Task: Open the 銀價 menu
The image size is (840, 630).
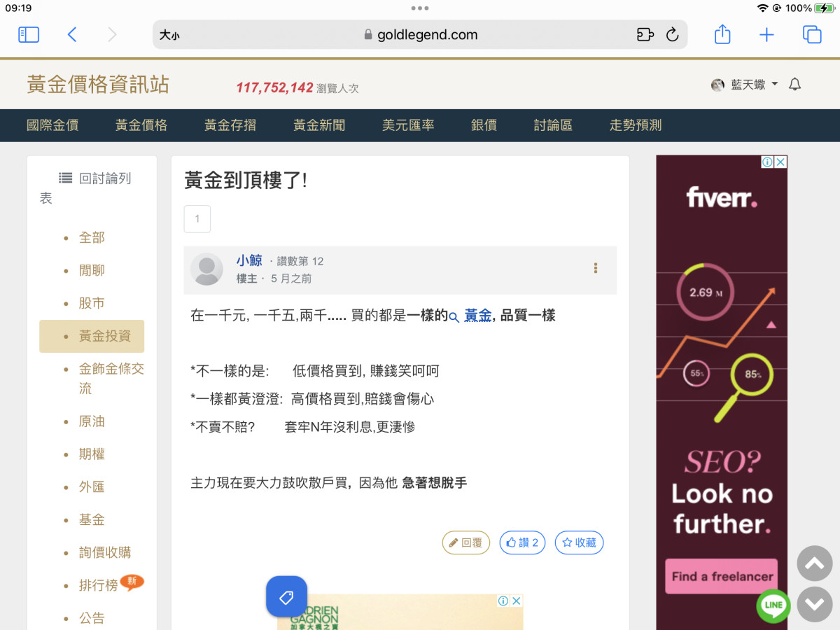Action: tap(484, 125)
